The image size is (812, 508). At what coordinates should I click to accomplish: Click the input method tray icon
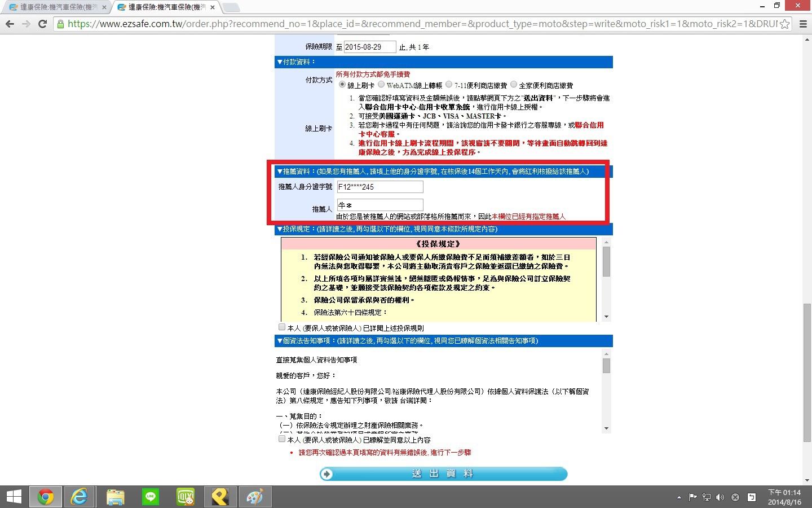point(751,497)
